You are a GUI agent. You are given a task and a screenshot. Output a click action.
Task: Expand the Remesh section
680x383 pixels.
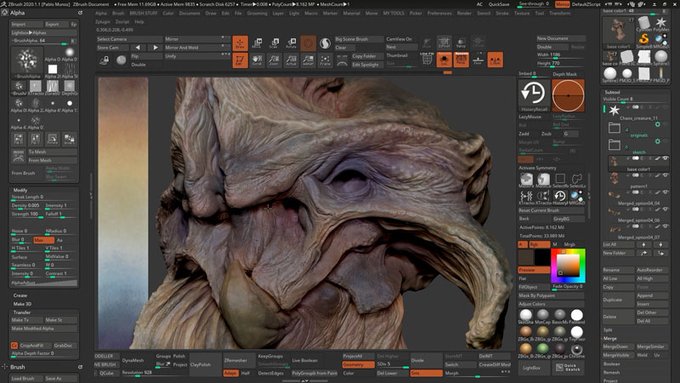(611, 373)
